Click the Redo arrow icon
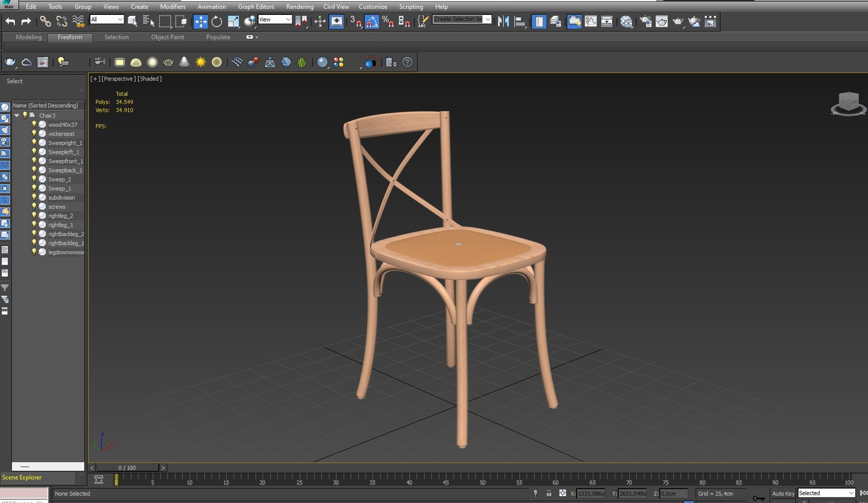The height and width of the screenshot is (503, 868). coord(26,21)
